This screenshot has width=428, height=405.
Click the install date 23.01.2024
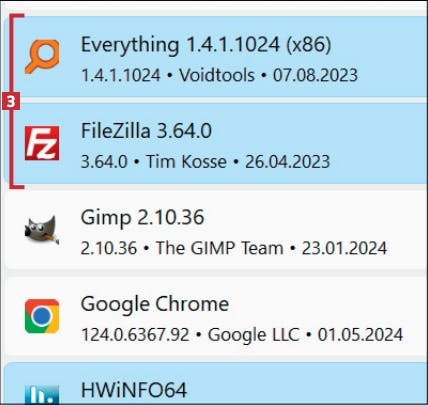tap(344, 248)
